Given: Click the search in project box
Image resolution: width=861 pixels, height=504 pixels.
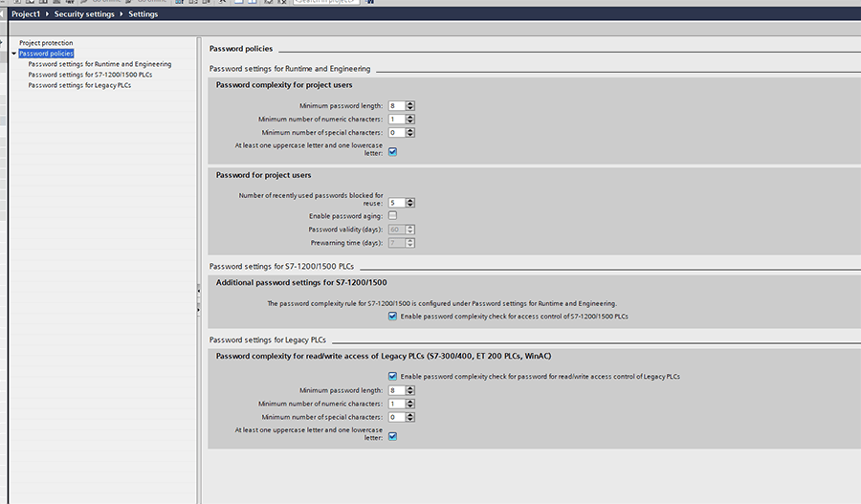Looking at the screenshot, I should pyautogui.click(x=326, y=2).
